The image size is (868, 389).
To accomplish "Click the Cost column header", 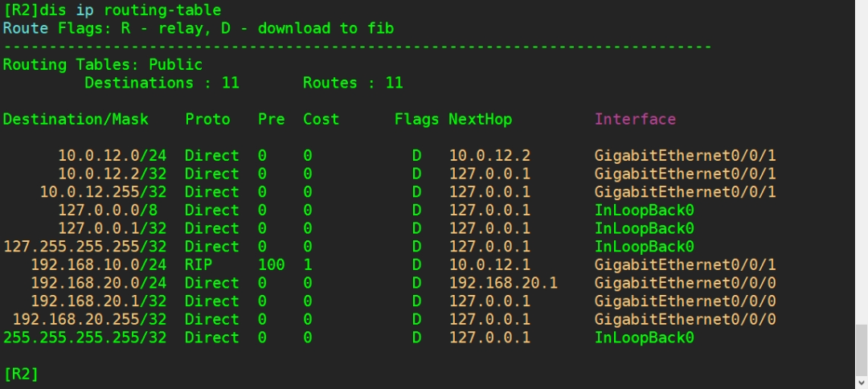I will tap(321, 119).
